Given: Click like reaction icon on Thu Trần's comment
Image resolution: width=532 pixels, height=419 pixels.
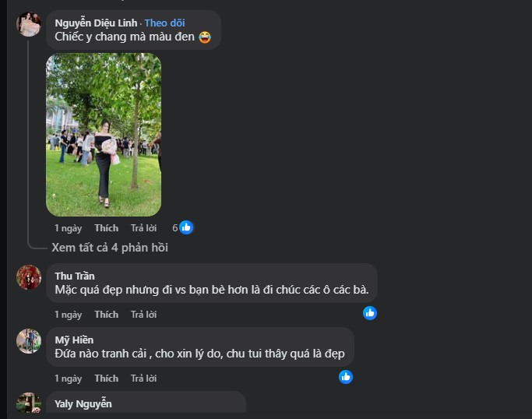Looking at the screenshot, I should (370, 313).
